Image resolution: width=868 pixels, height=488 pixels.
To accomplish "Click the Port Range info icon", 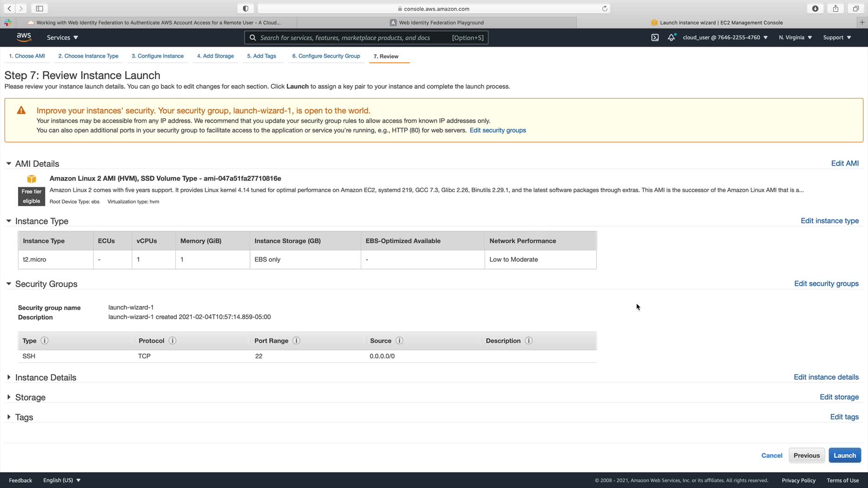I will (x=296, y=341).
